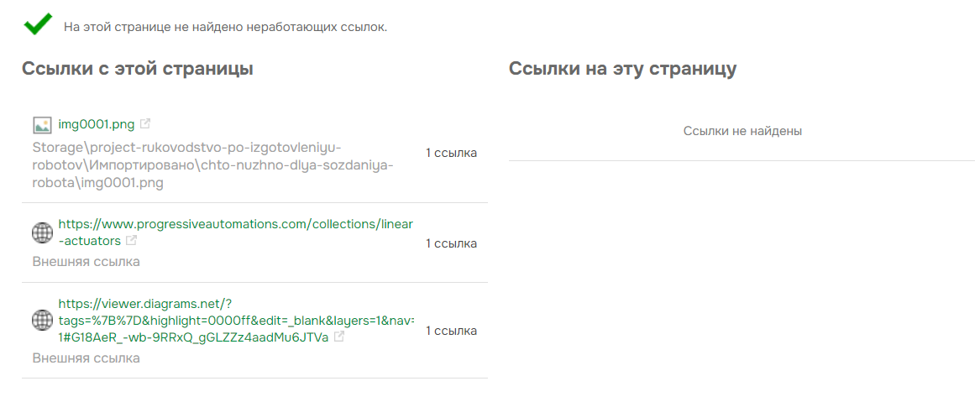Click the no broken links status message
The width and height of the screenshot is (980, 402).
(x=226, y=28)
